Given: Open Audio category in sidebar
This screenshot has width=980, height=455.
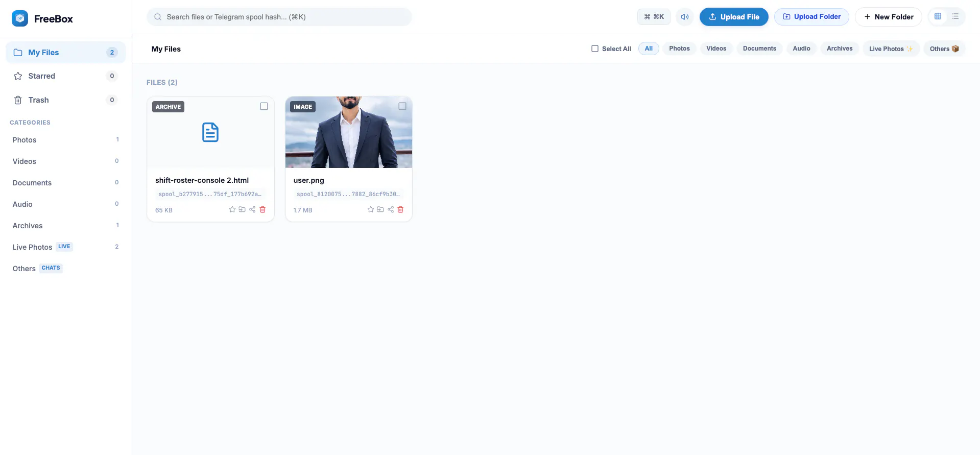Looking at the screenshot, I should point(65,204).
